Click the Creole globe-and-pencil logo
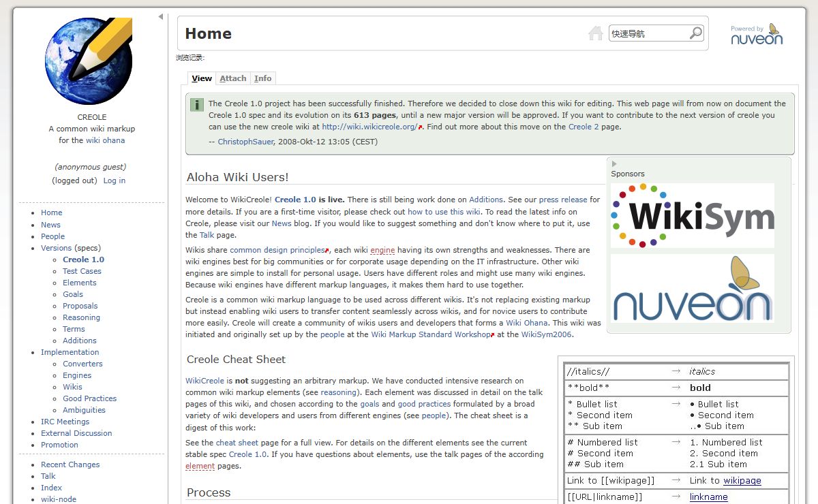818x504 pixels. (x=89, y=61)
